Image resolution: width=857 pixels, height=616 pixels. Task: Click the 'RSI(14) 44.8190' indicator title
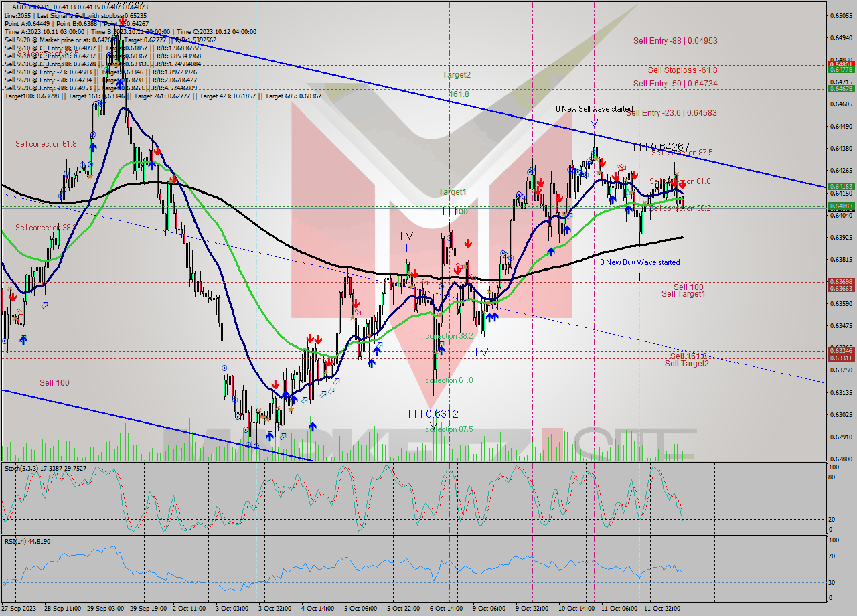(x=27, y=541)
